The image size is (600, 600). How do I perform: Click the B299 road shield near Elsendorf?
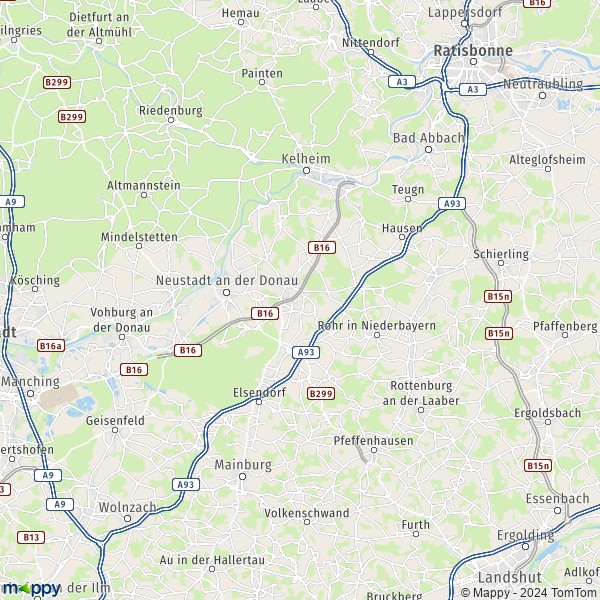point(321,393)
